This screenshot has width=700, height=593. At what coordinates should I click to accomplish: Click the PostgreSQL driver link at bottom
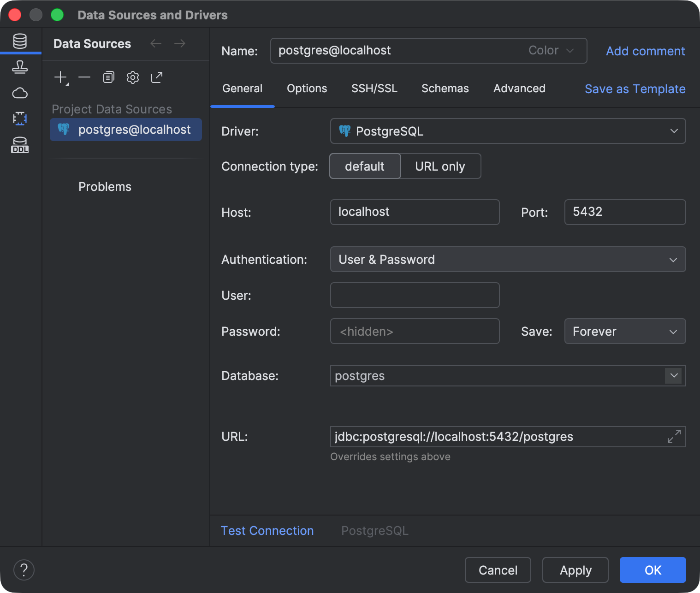pyautogui.click(x=375, y=530)
